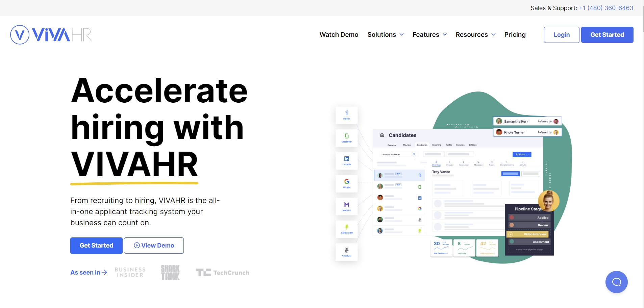
Task: Click the VIVAHR logo
Action: pyautogui.click(x=51, y=35)
